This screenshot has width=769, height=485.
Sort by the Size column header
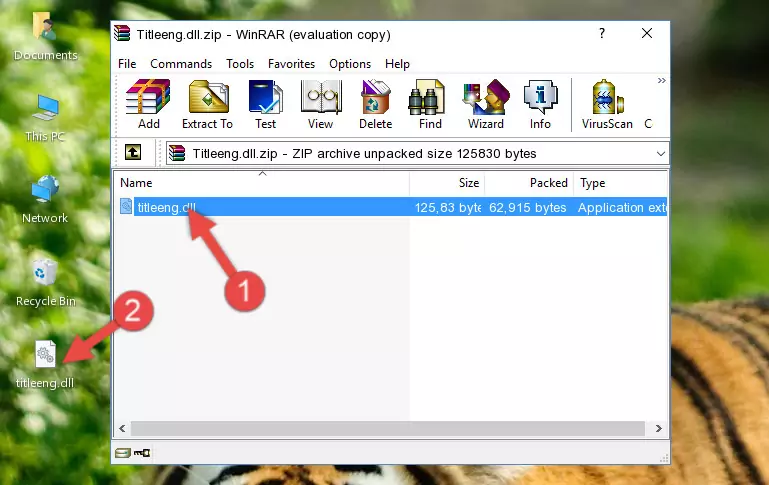[x=447, y=183]
